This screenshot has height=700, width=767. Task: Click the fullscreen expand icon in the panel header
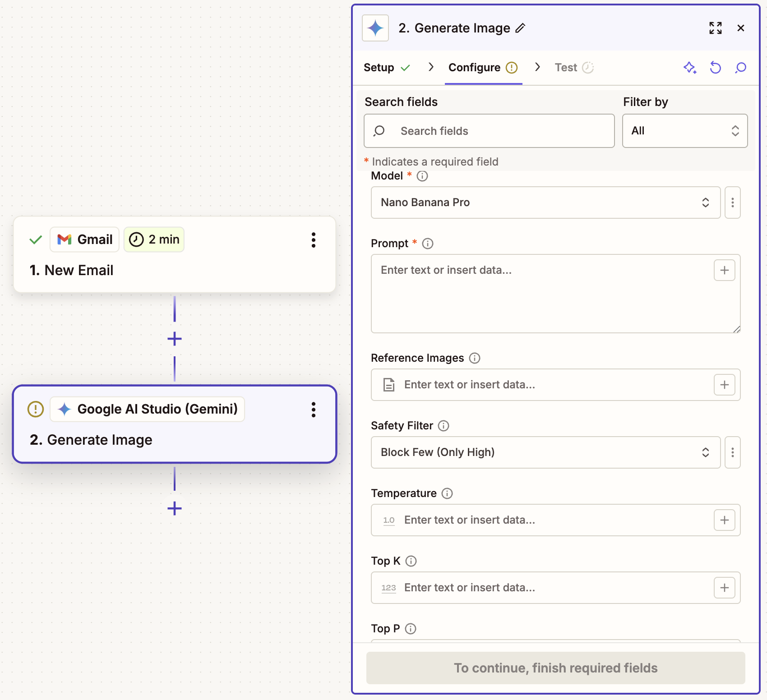[x=715, y=28]
